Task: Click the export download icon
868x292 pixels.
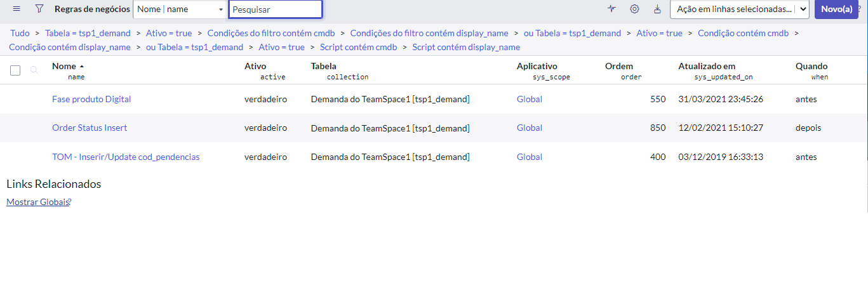Action: tap(657, 9)
